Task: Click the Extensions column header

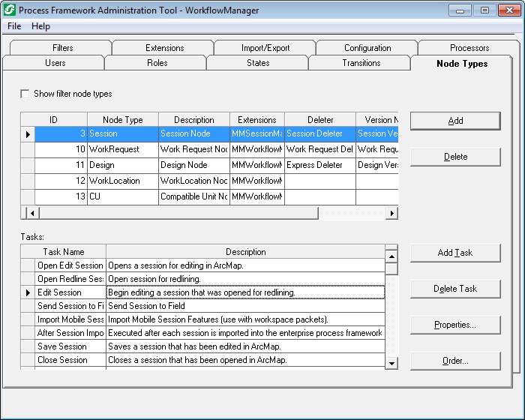Action: click(256, 120)
